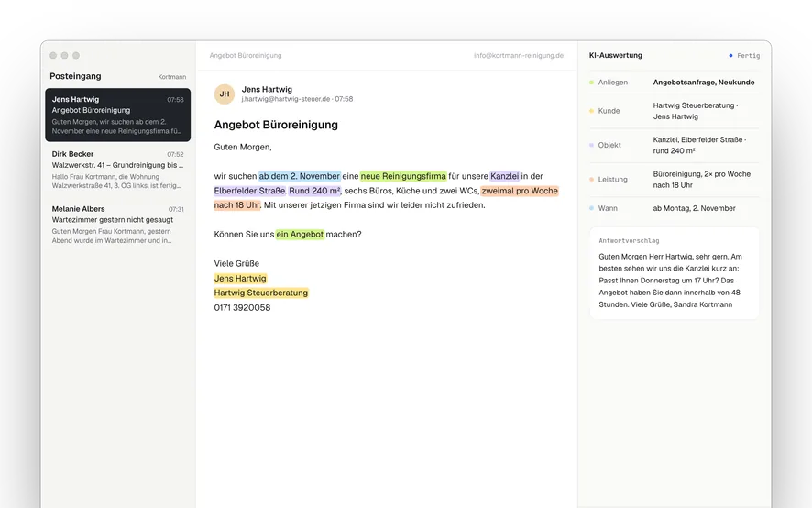Open the Dirk Becker email about Walzwerkstr. 41
The width and height of the screenshot is (812, 508).
[117, 170]
